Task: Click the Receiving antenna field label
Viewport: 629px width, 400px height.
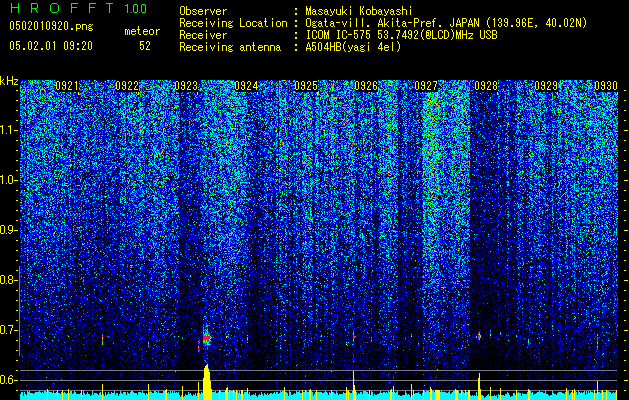Action: point(230,47)
